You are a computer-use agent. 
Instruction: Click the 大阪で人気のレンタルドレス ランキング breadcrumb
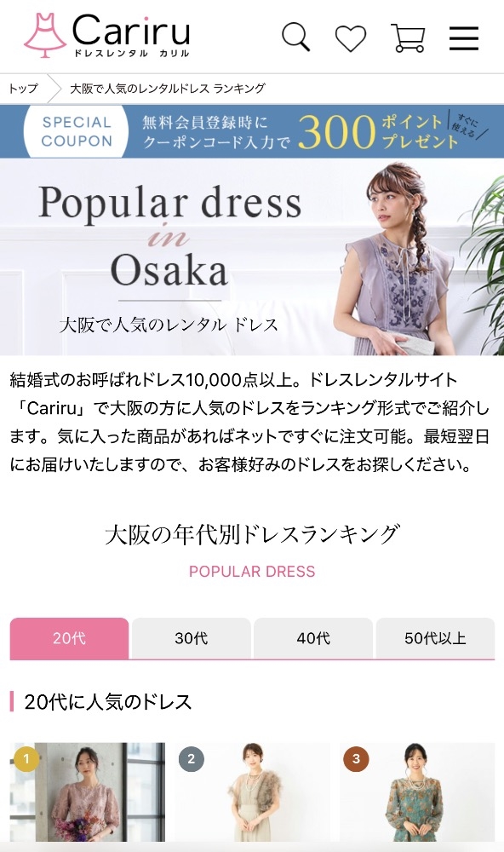(168, 88)
